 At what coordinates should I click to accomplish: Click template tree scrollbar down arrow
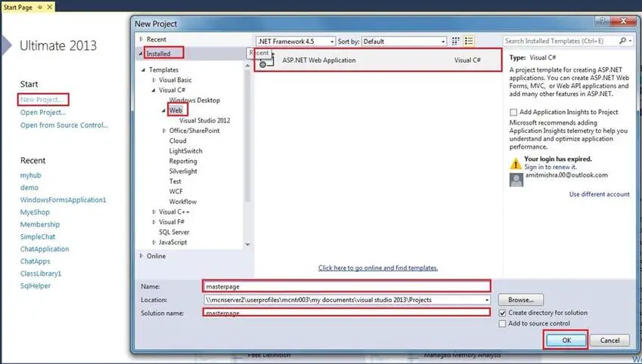247,245
